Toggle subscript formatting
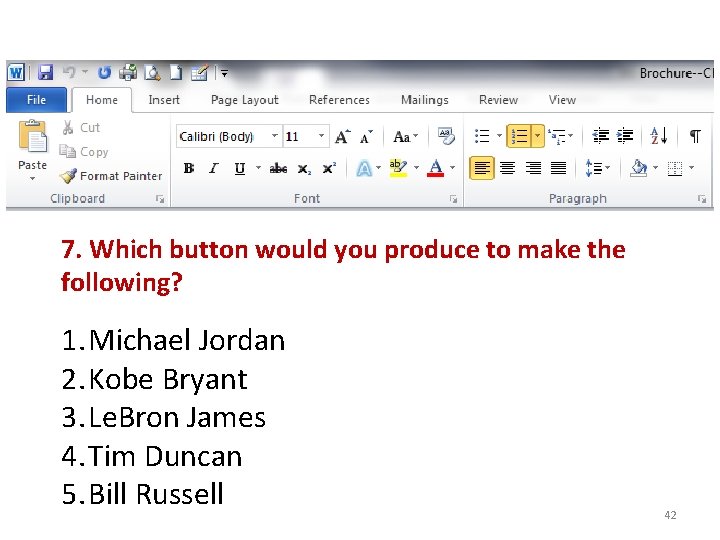The image size is (720, 540). tap(304, 169)
